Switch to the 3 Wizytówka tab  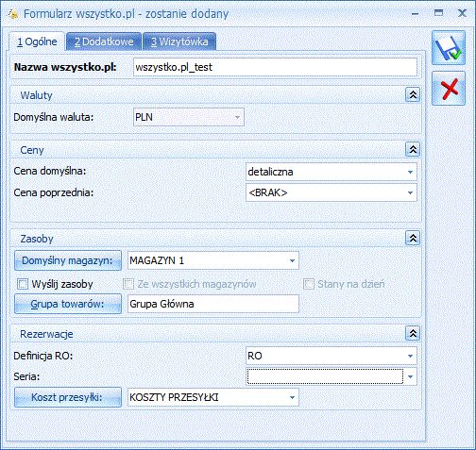tap(179, 42)
